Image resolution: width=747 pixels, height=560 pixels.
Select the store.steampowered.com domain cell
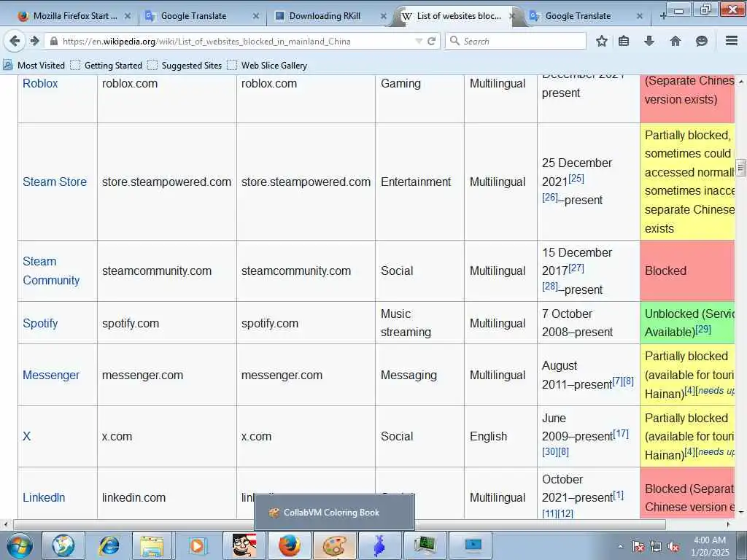(x=167, y=182)
